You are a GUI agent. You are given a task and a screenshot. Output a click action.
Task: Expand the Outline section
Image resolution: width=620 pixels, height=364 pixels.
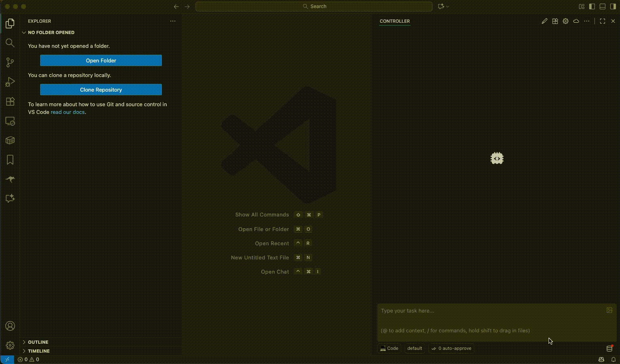click(x=38, y=342)
